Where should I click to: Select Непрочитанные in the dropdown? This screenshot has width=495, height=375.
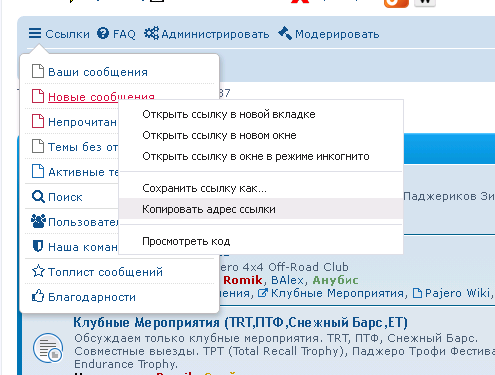pos(82,122)
